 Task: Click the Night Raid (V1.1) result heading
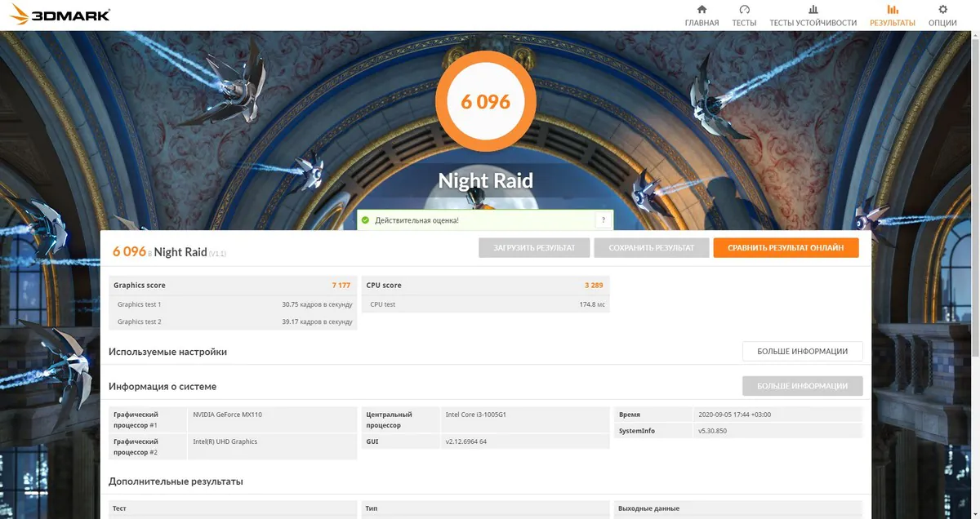coord(189,252)
